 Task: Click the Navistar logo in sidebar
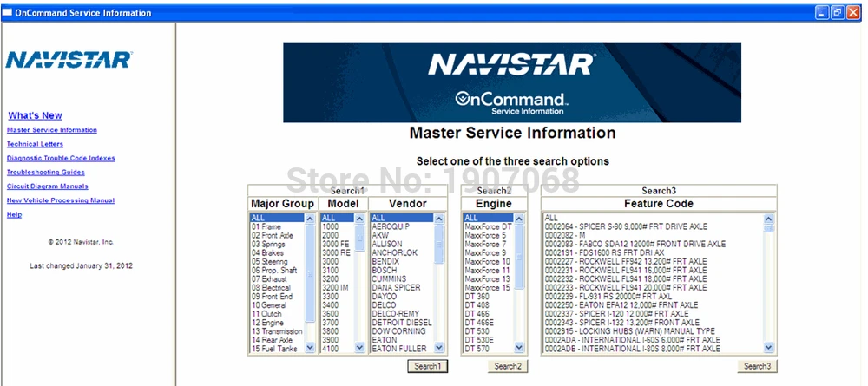[69, 60]
